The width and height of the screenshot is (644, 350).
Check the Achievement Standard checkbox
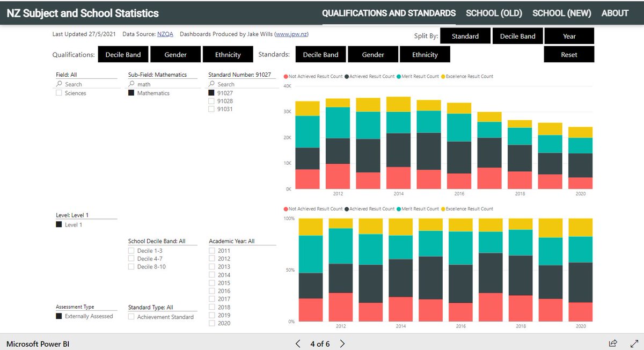click(131, 317)
